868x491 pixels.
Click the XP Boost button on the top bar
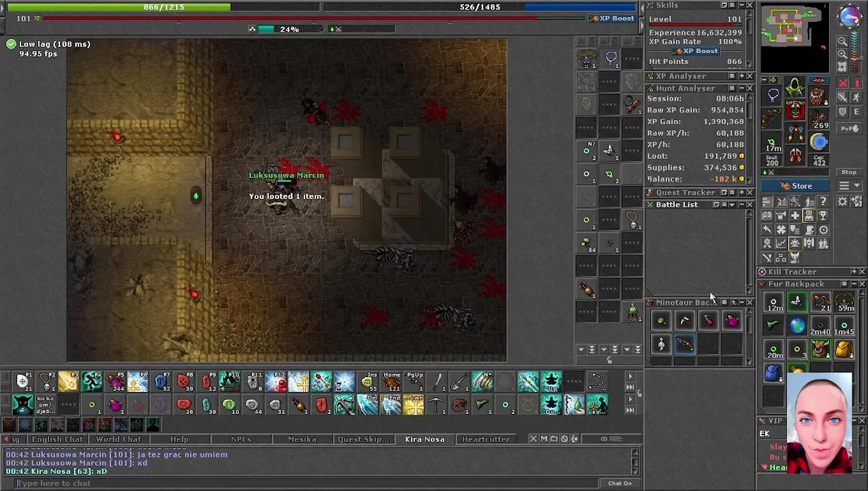[613, 18]
